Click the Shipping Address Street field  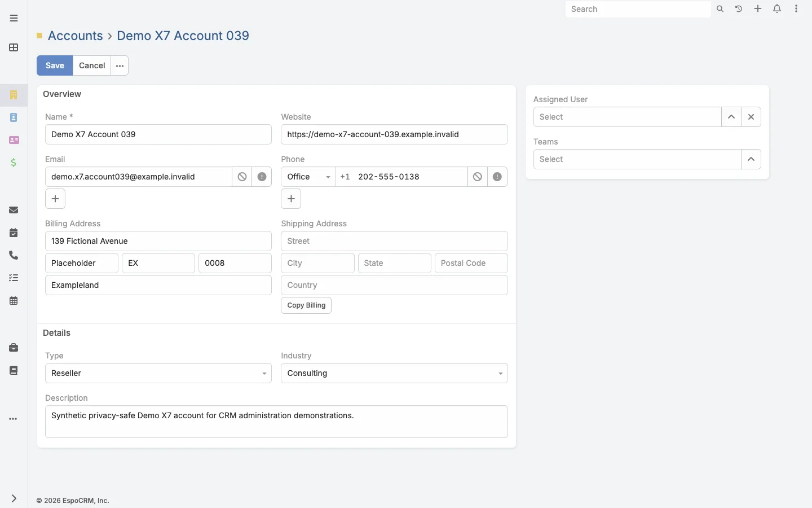click(x=394, y=241)
